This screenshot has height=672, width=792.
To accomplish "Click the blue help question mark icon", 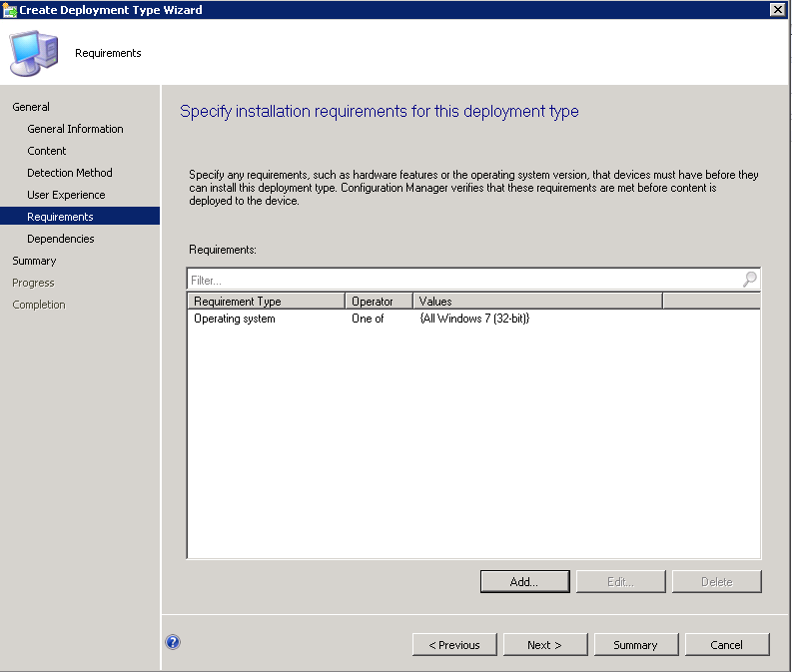I will click(173, 642).
